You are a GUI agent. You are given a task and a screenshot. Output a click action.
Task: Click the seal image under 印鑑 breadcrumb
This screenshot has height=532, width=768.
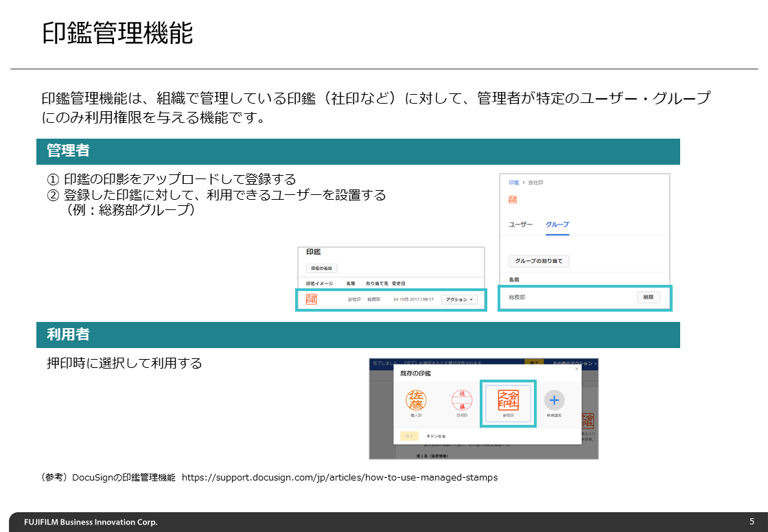[x=512, y=199]
